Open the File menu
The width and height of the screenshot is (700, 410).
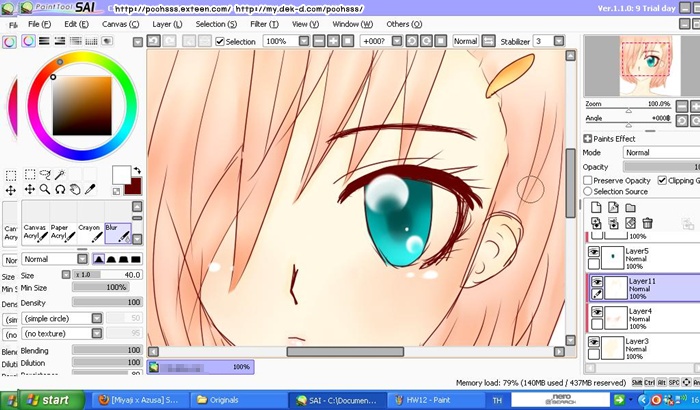pos(39,24)
